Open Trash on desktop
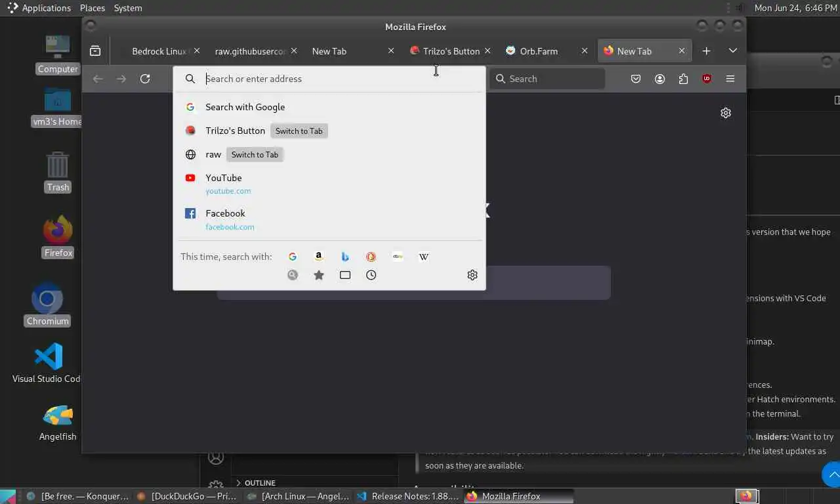 [58, 172]
